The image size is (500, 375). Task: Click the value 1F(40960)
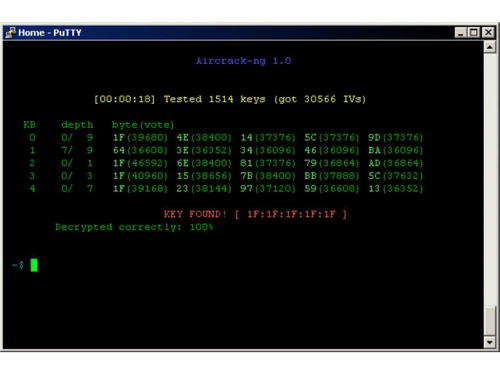click(x=140, y=176)
